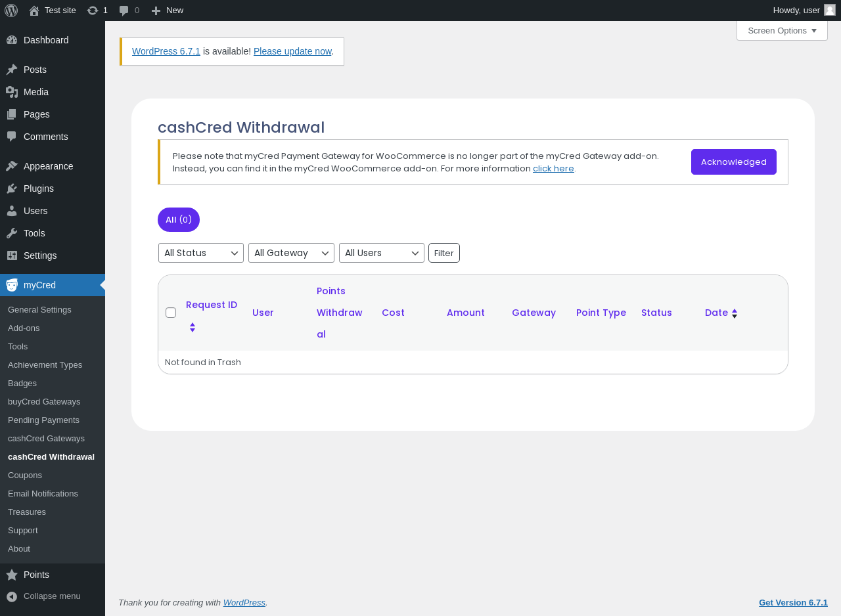Open buyCred Gateways submenu item
This screenshot has height=616, width=841.
click(x=44, y=402)
